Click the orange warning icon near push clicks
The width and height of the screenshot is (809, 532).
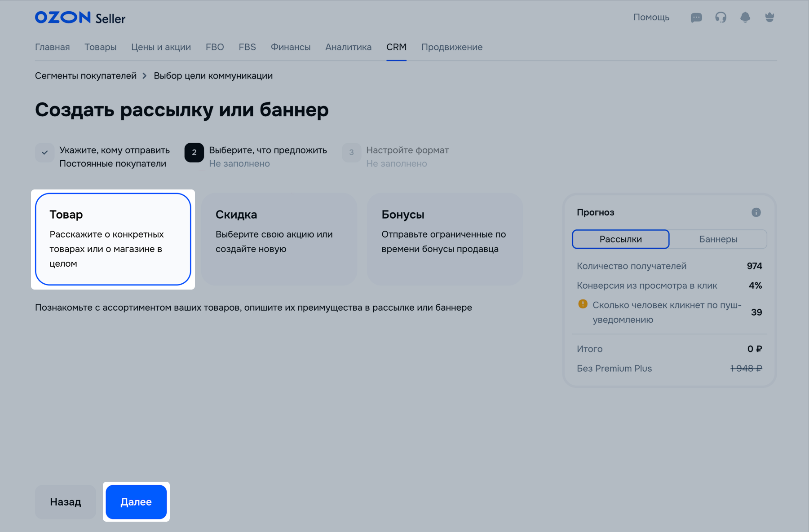click(x=583, y=304)
